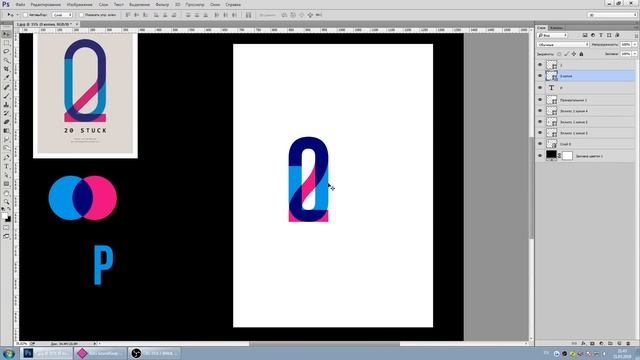Close the open document tab
This screenshot has width=640, height=360.
point(77,24)
